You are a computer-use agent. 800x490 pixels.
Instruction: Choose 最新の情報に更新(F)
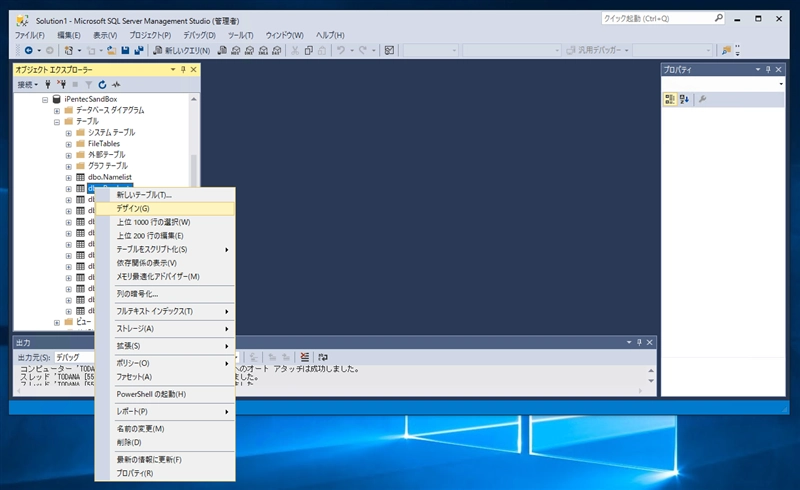[x=165, y=459]
